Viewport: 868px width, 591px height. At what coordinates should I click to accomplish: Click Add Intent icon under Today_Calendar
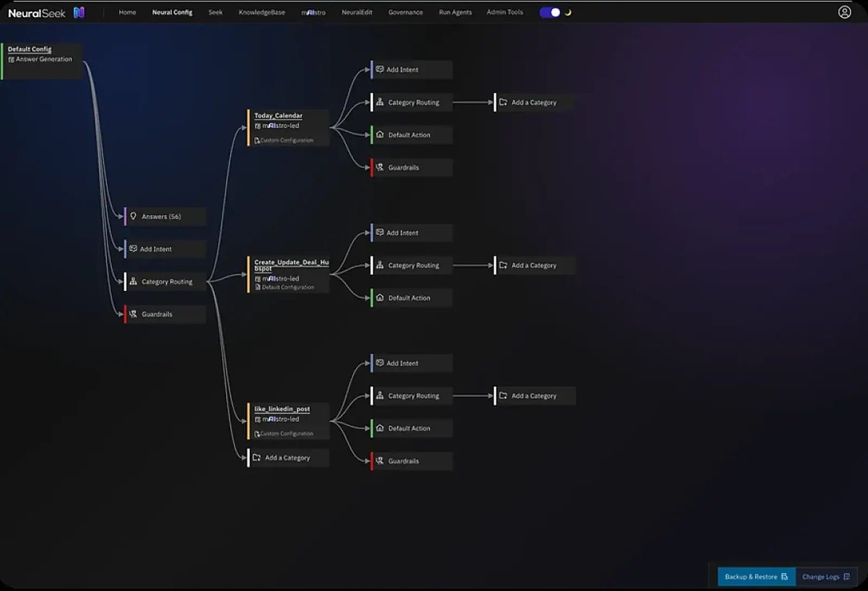(380, 69)
